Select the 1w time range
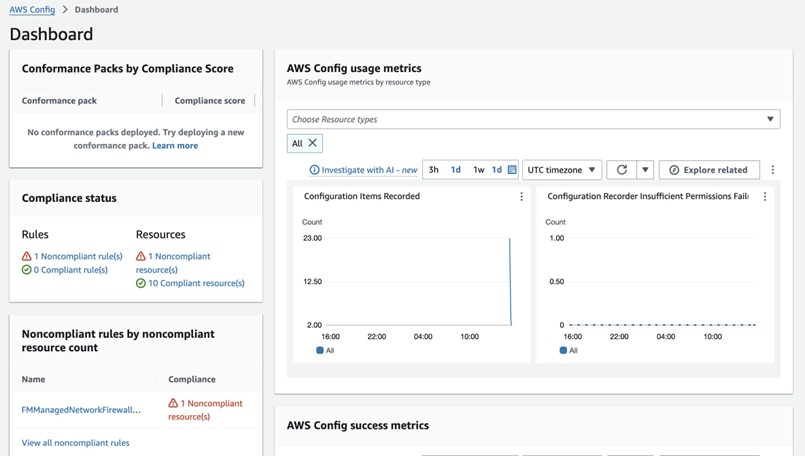 [x=478, y=170]
